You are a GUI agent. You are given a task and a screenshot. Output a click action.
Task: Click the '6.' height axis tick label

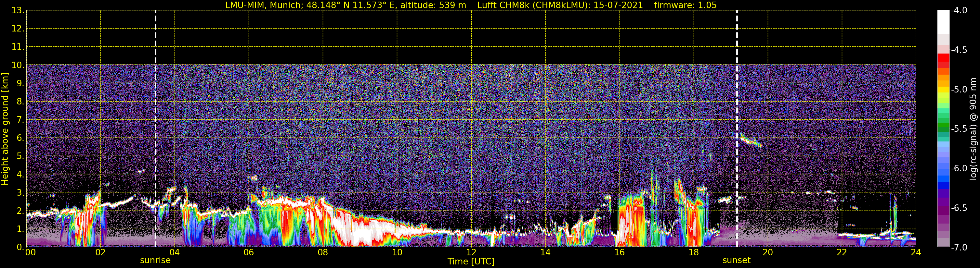click(x=20, y=138)
